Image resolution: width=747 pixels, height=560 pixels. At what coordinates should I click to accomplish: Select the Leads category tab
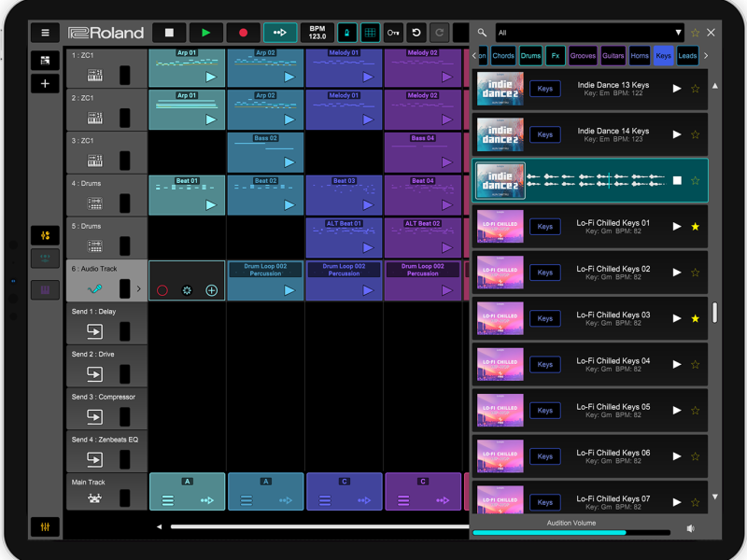click(x=687, y=56)
